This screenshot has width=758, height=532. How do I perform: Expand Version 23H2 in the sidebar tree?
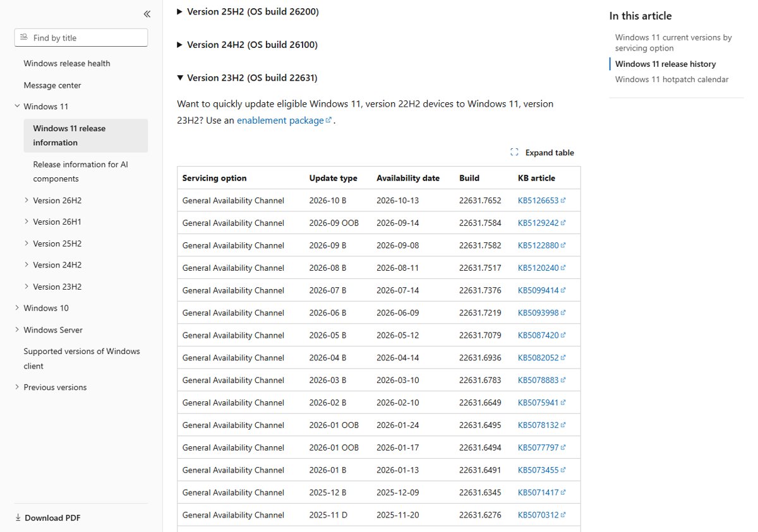(x=27, y=287)
